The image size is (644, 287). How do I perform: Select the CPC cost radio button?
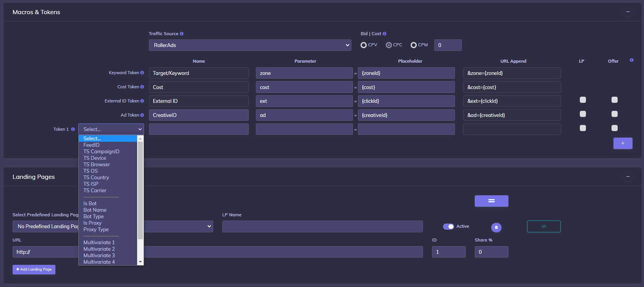pos(389,45)
